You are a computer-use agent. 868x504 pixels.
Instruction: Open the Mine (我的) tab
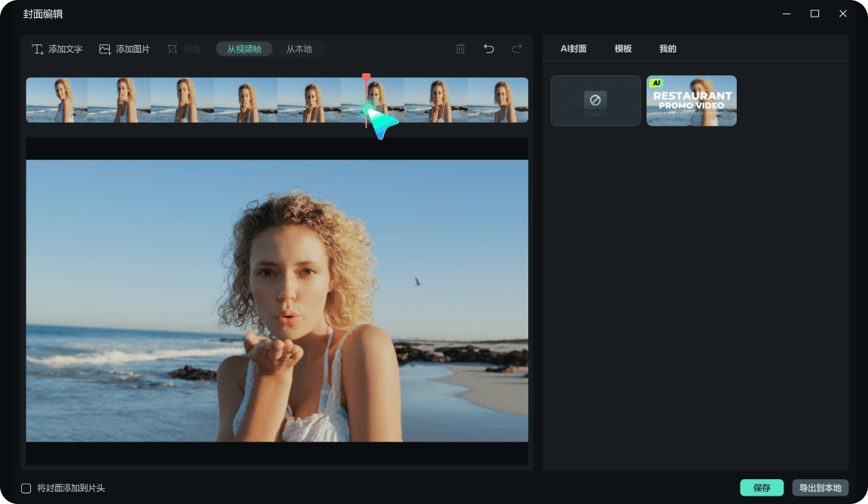[668, 49]
